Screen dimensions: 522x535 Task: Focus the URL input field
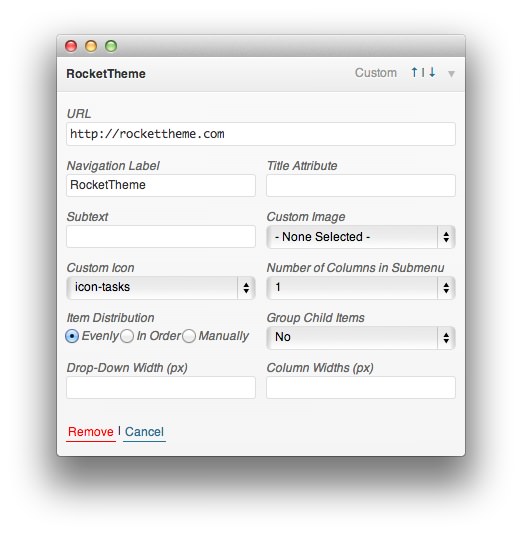coord(261,134)
